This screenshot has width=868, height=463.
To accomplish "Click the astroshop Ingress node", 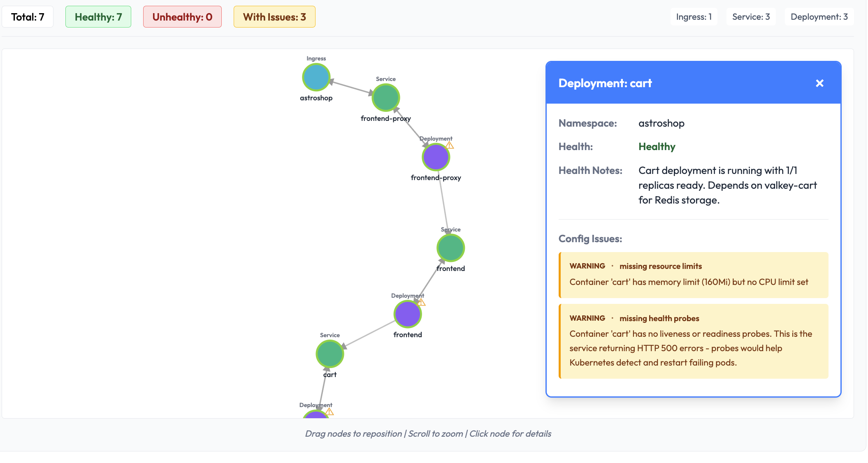I will pyautogui.click(x=316, y=77).
